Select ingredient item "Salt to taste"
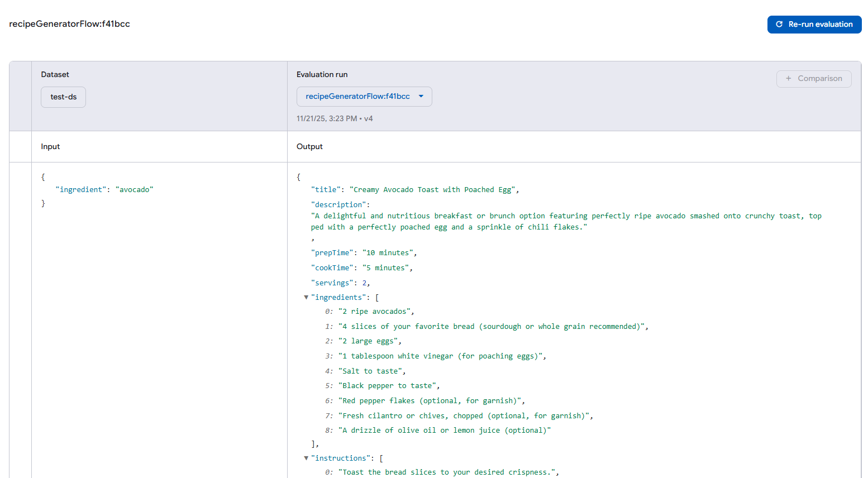The width and height of the screenshot is (868, 478). pos(372,371)
